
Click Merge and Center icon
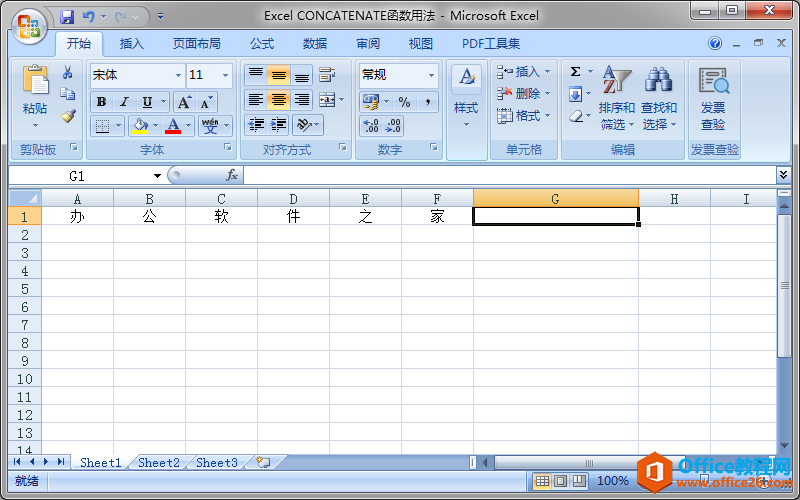pos(327,100)
